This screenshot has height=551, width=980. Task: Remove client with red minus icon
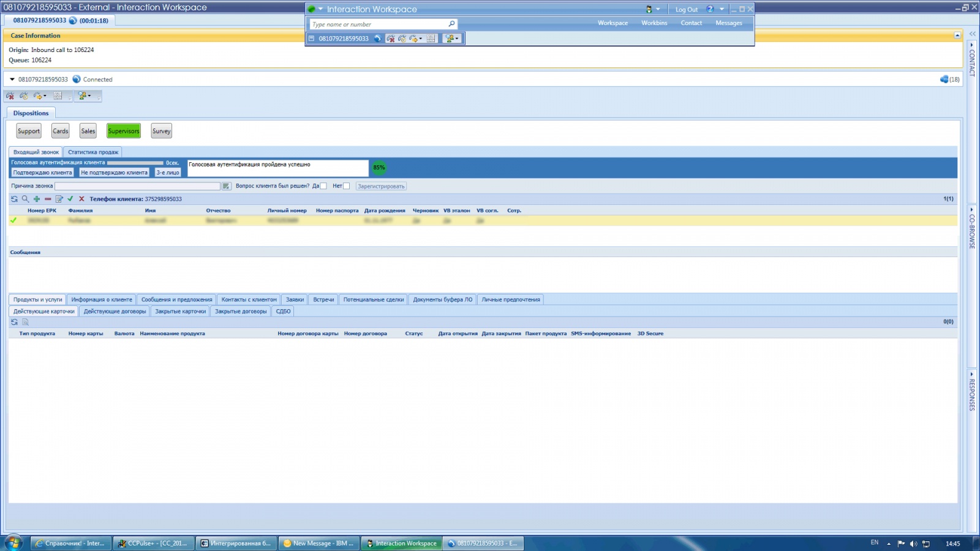tap(48, 199)
